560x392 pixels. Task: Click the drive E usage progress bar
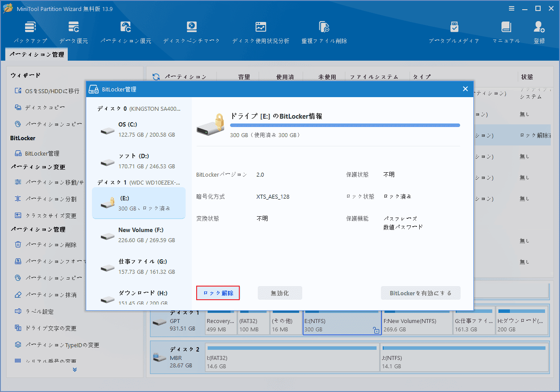point(345,125)
